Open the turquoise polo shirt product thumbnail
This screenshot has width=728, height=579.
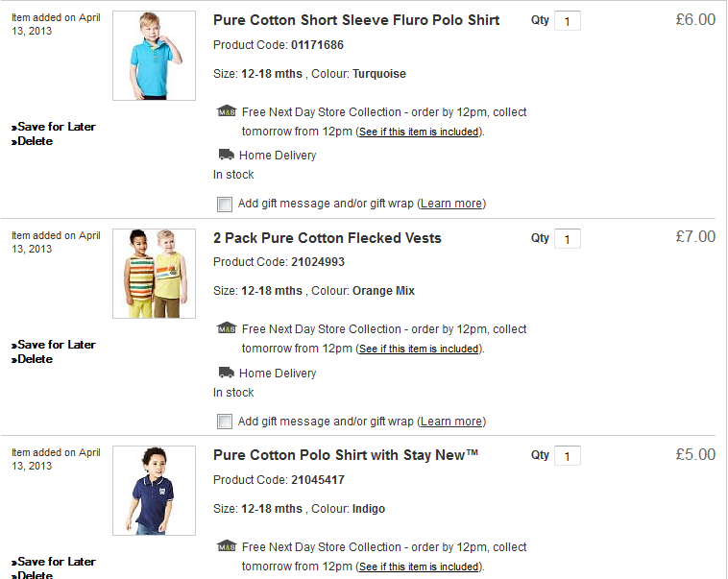point(154,56)
